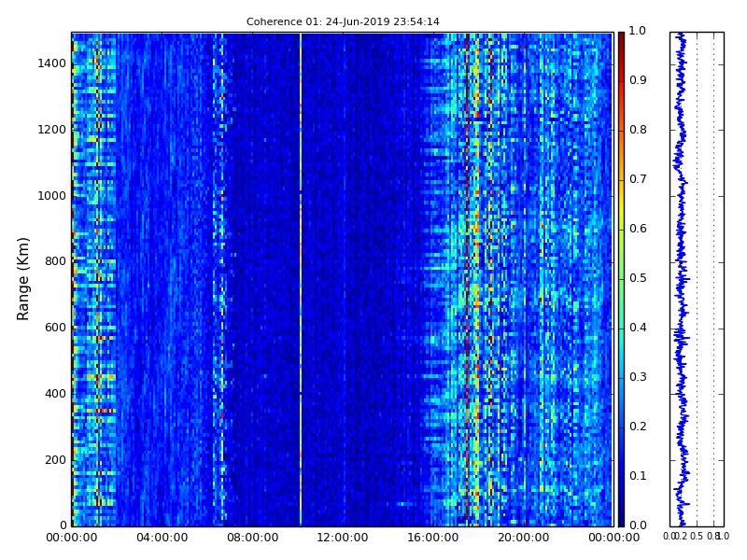Click the 0.5 tick label under the profile plot
The height and width of the screenshot is (560, 747).
coord(697,536)
